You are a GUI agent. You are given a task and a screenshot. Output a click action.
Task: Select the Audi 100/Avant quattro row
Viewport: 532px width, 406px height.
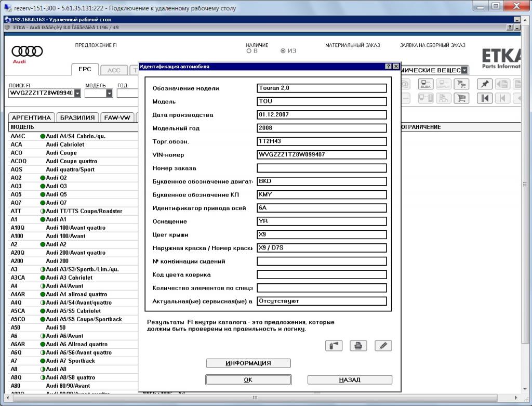73,228
